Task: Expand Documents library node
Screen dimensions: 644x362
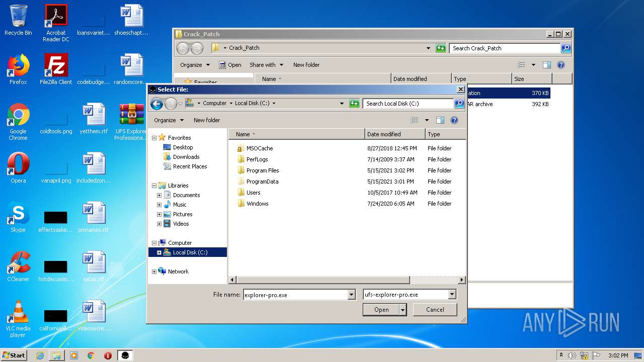Action: point(159,195)
